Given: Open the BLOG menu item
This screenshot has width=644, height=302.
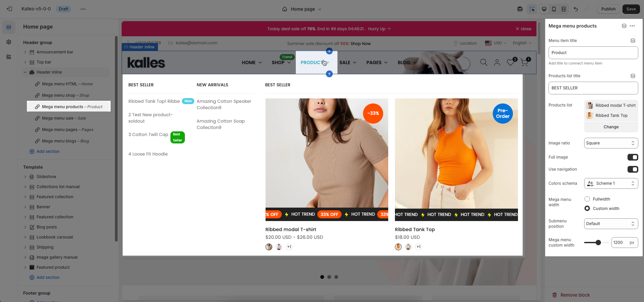Looking at the screenshot, I should coord(407,62).
